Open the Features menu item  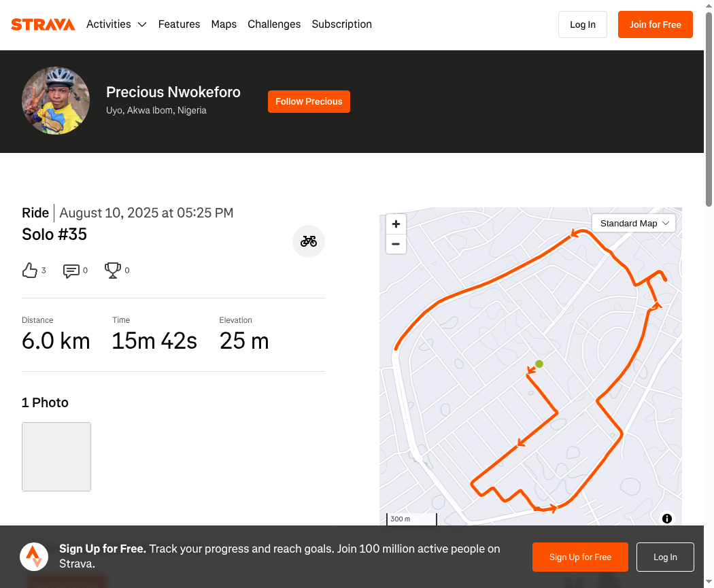pyautogui.click(x=179, y=24)
